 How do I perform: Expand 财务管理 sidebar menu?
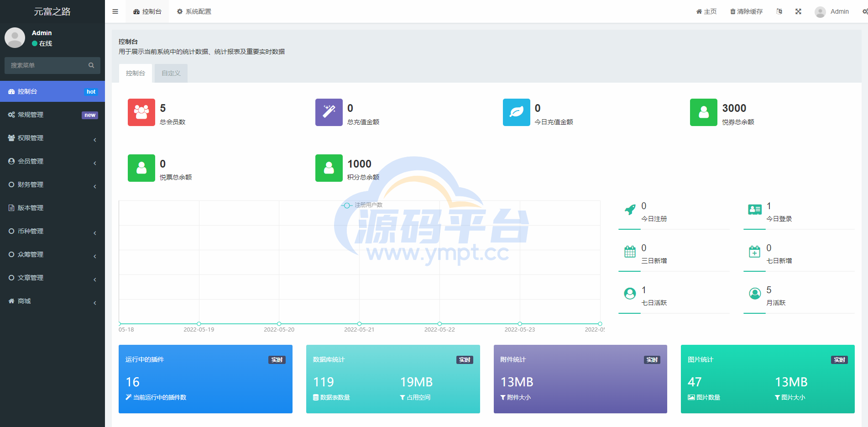52,185
